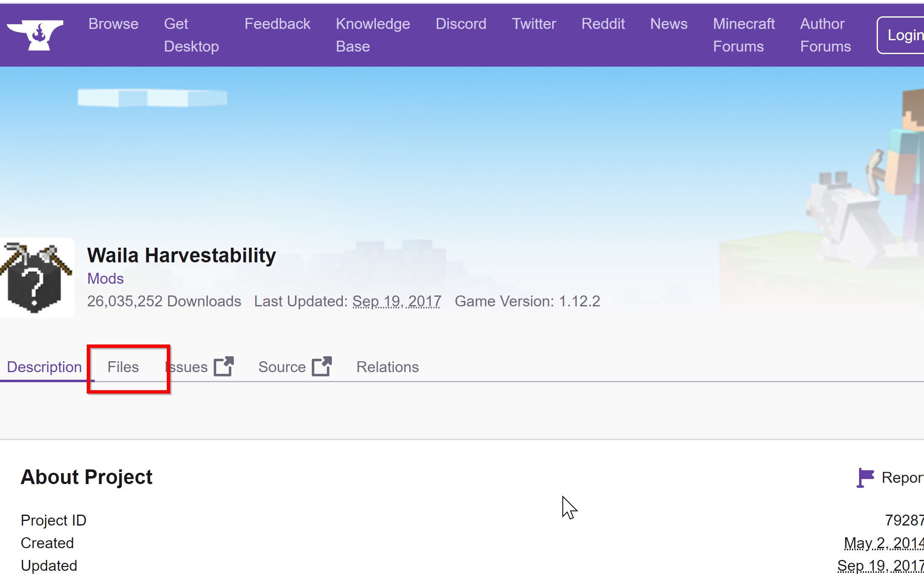Image resolution: width=924 pixels, height=575 pixels.
Task: Click Game Version: 1.12.2 text
Action: click(x=528, y=301)
